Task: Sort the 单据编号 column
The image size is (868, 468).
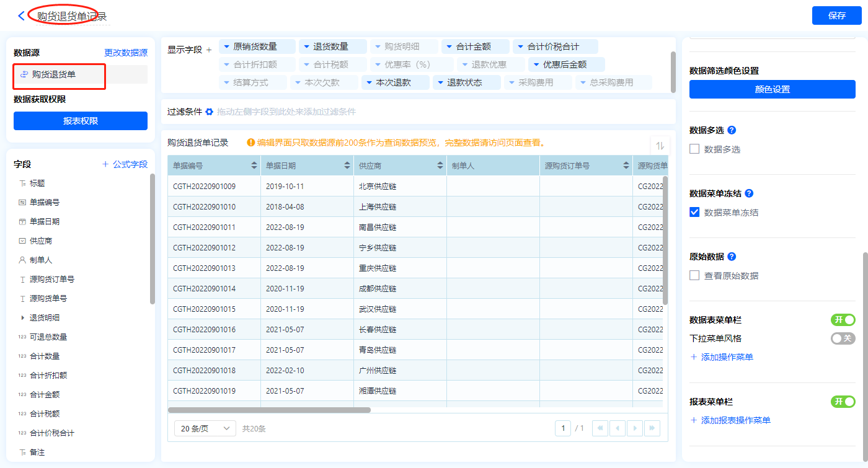Action: [254, 166]
